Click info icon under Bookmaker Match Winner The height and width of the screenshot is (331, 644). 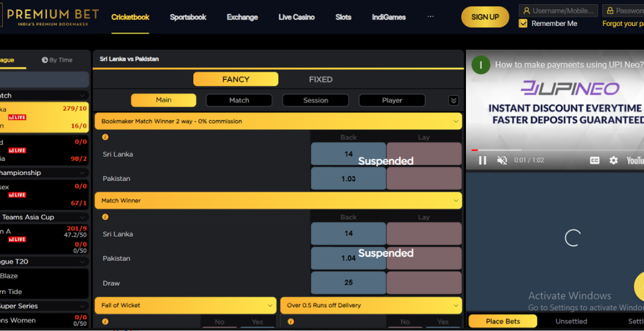click(x=105, y=138)
